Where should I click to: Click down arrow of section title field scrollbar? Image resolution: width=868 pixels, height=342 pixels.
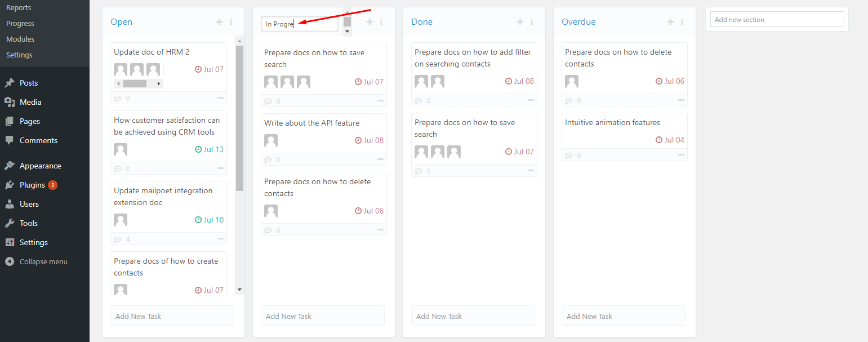347,32
